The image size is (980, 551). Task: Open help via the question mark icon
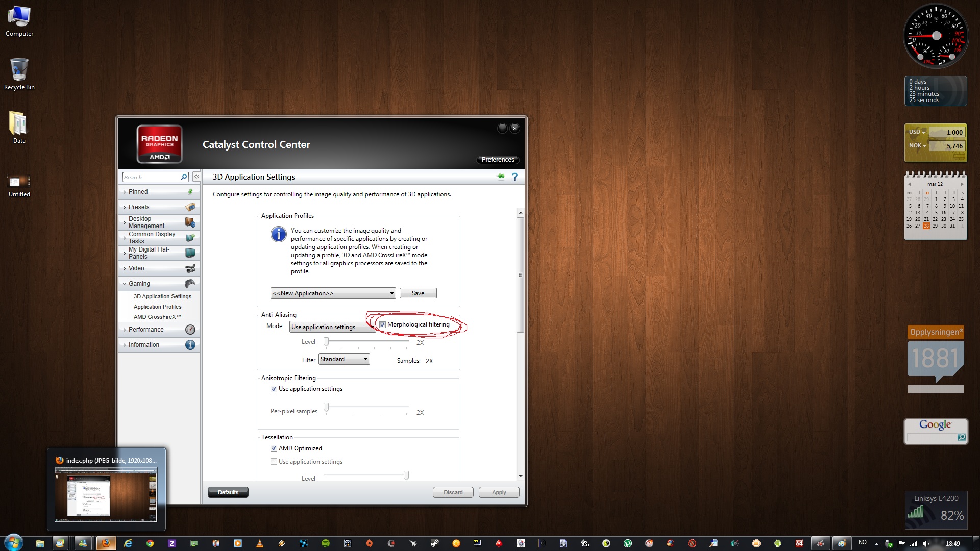514,177
